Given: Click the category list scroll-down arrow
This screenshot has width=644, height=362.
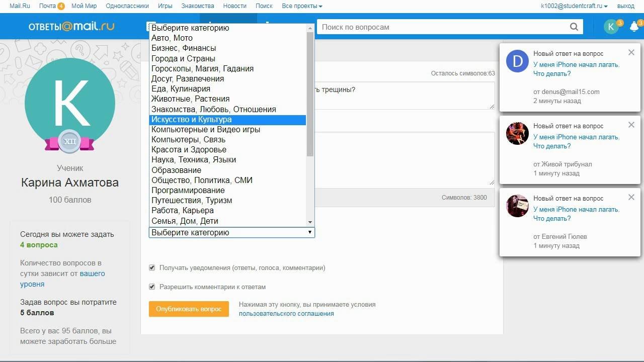Looking at the screenshot, I should [x=310, y=222].
